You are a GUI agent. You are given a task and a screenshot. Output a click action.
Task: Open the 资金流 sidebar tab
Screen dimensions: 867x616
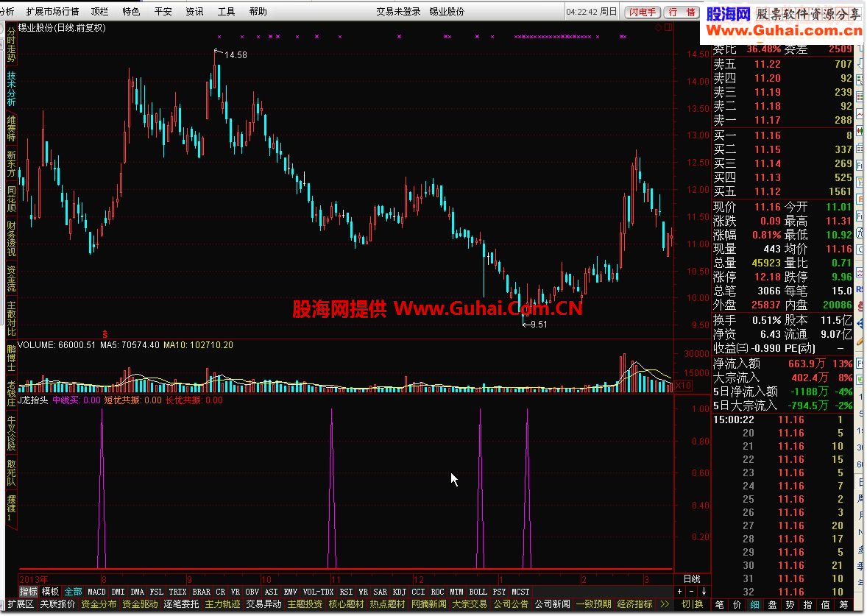pos(11,279)
